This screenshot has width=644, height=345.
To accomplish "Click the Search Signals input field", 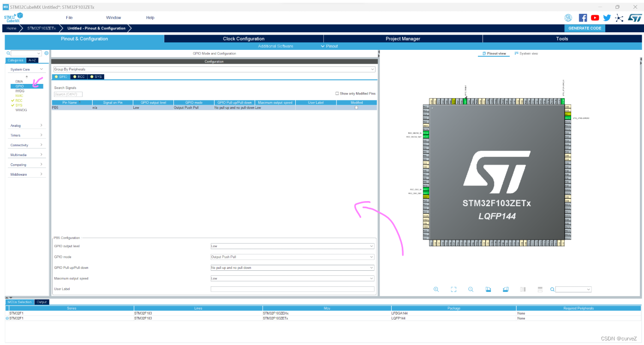I will pos(68,94).
